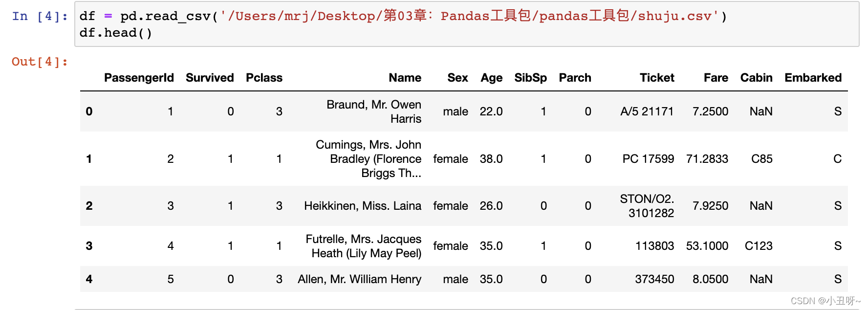Viewport: 868px width, 310px height.
Task: Click the Survived column header
Action: 210,78
